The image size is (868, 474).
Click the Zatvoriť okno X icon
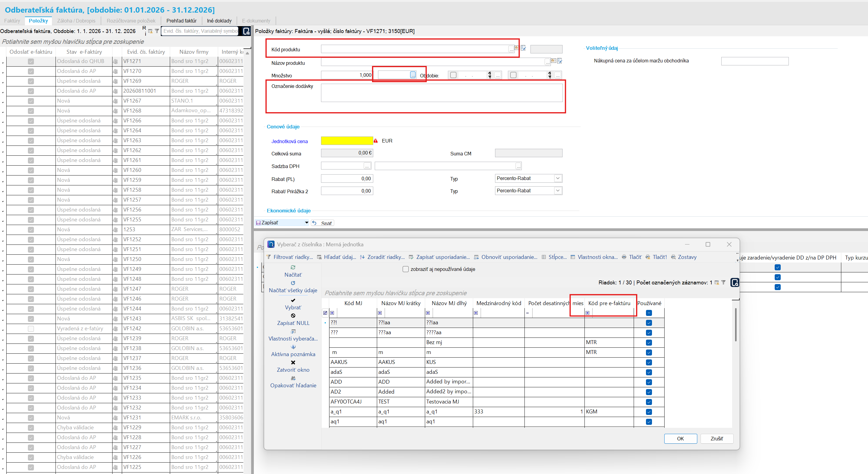(293, 362)
